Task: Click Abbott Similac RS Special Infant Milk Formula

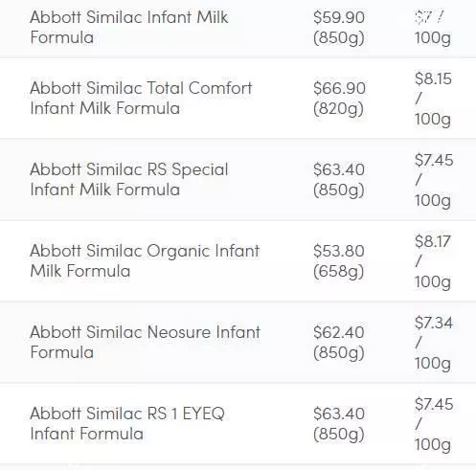Action: pos(129,179)
